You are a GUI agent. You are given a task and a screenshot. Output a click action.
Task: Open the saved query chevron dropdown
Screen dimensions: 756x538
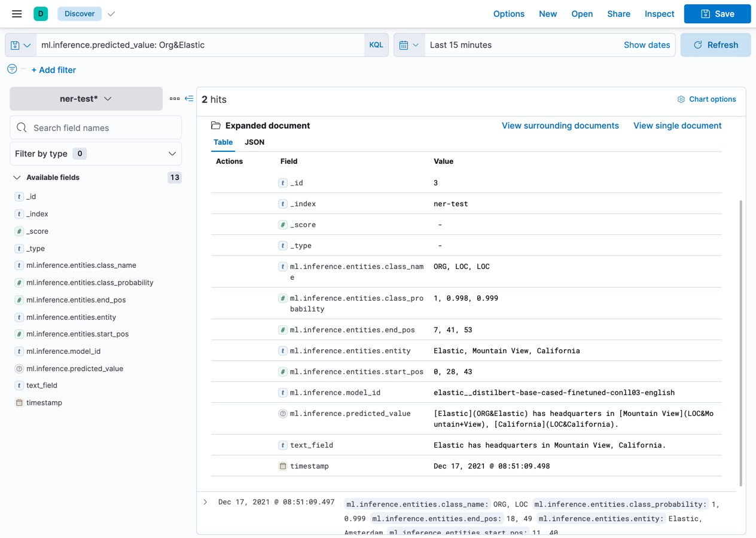point(26,44)
